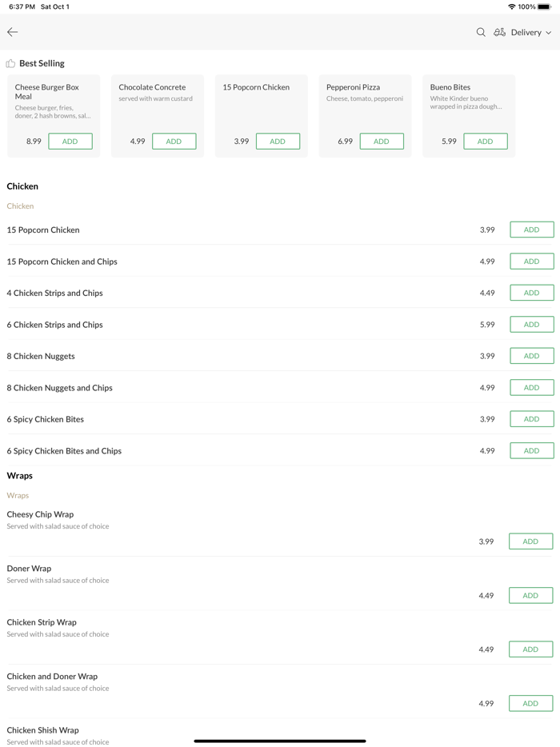Add the Doner Wrap to order
This screenshot has width=560, height=747.
530,596
